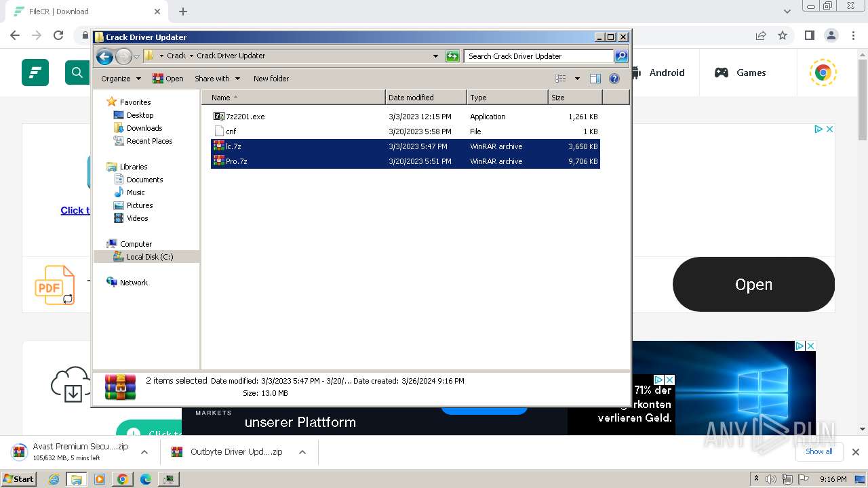Click the Open toolbar button
Image resolution: width=868 pixels, height=488 pixels.
[168, 79]
